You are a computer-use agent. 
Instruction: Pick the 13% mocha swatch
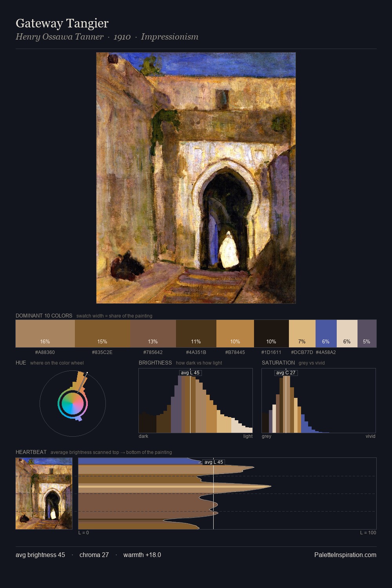point(153,334)
